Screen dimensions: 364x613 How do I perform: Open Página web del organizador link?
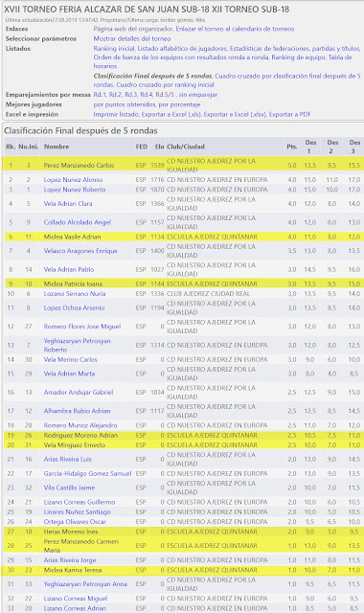tap(133, 29)
